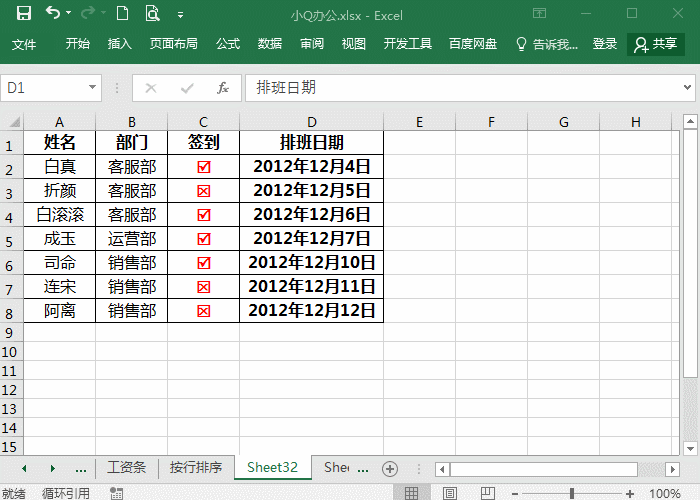Open the 百度网盘 tab

tap(473, 44)
